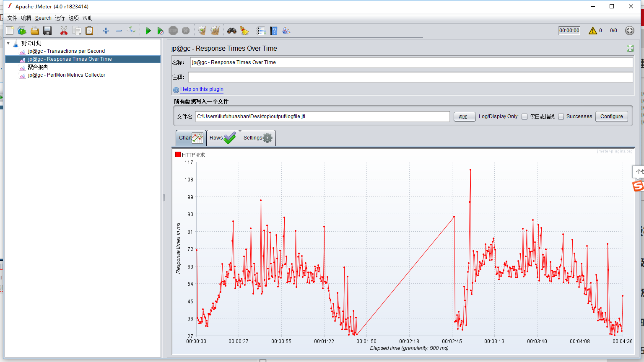
Task: Toggle the Successes checkbox
Action: coord(561,116)
